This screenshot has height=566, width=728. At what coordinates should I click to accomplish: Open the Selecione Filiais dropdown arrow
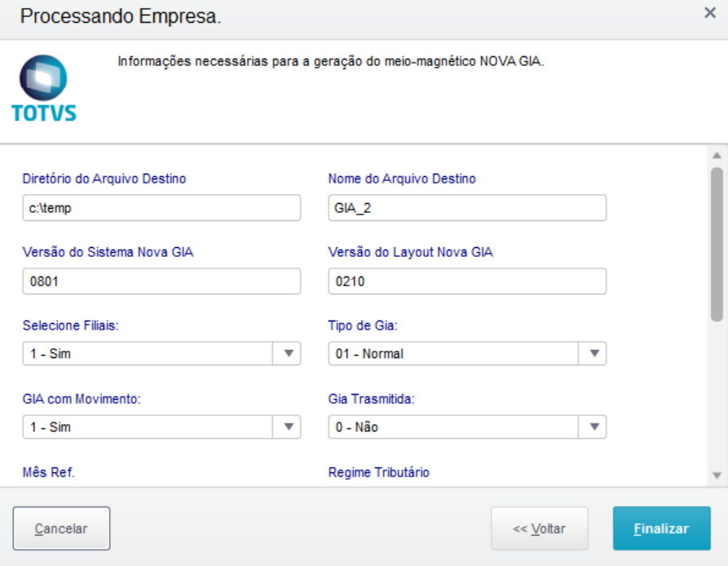click(x=289, y=353)
